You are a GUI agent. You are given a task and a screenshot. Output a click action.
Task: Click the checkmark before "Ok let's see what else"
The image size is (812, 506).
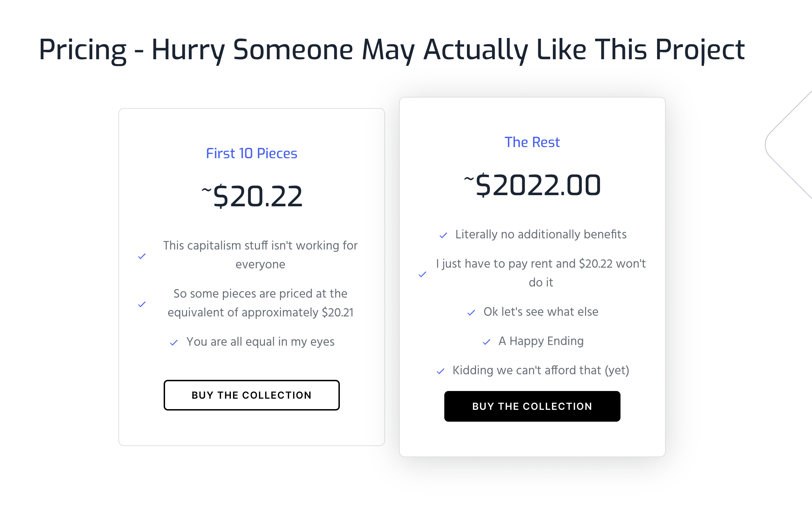click(x=471, y=313)
